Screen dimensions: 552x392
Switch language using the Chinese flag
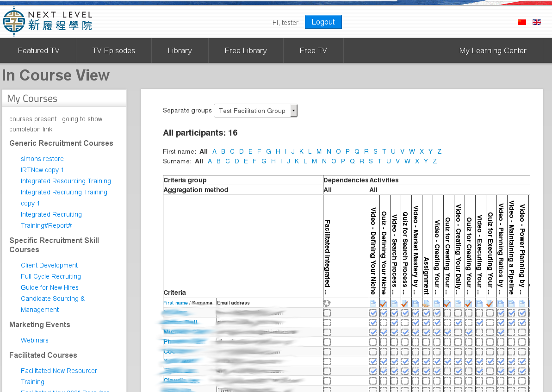(522, 22)
